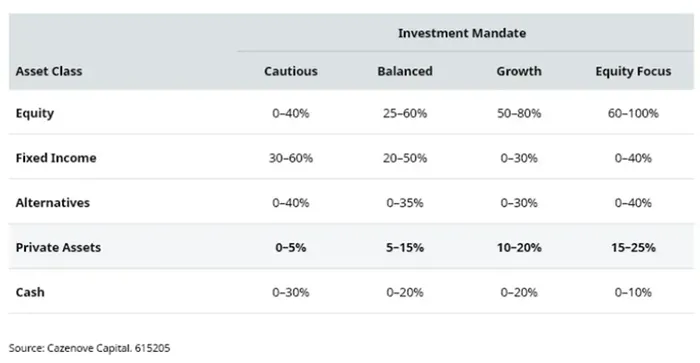Select the Balanced column header
The width and height of the screenshot is (700, 363).
click(405, 71)
